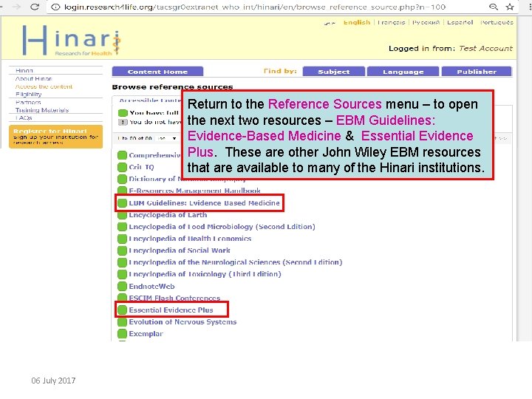Image resolution: width=532 pixels, height=399 pixels.
Task: Switch language to Русский
Action: pos(426,22)
